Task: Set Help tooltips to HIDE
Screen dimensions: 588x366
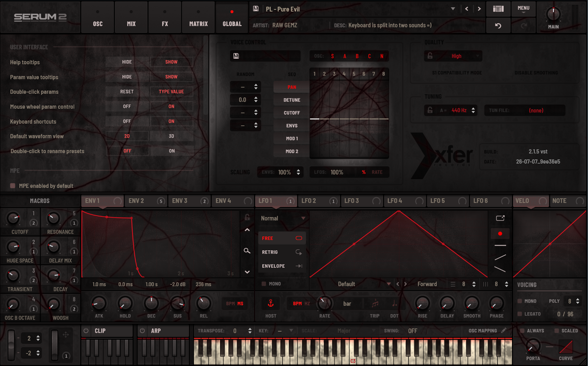Action: [x=127, y=62]
